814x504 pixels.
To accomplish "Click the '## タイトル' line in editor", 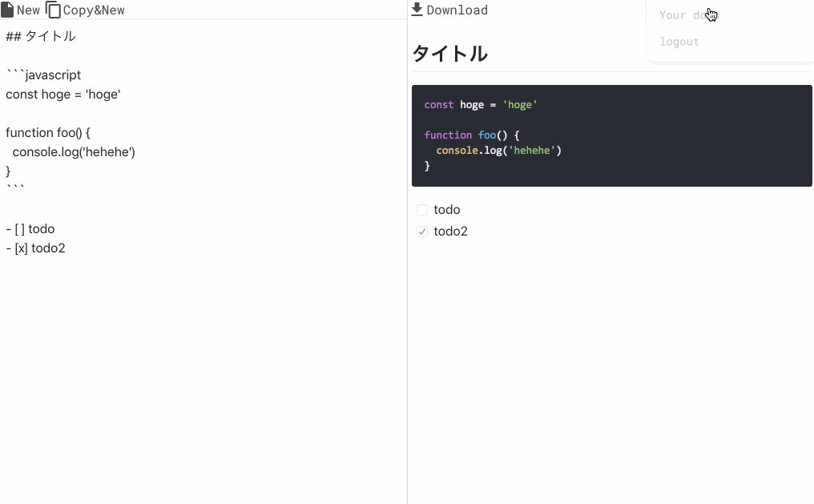I will pos(41,36).
